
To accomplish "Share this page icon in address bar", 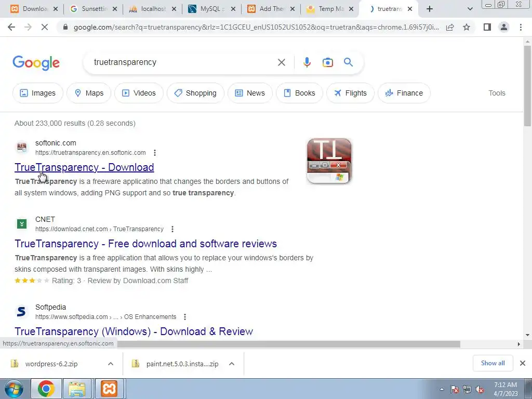I will [450, 27].
